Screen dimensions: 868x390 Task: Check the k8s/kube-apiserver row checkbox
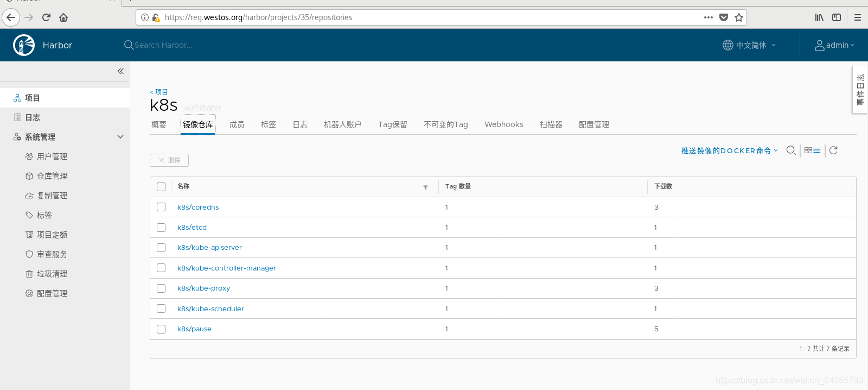(x=161, y=248)
